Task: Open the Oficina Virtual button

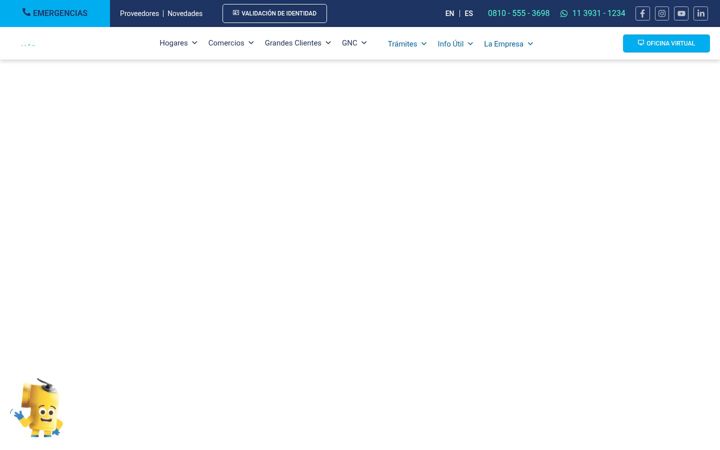Action: pos(666,43)
